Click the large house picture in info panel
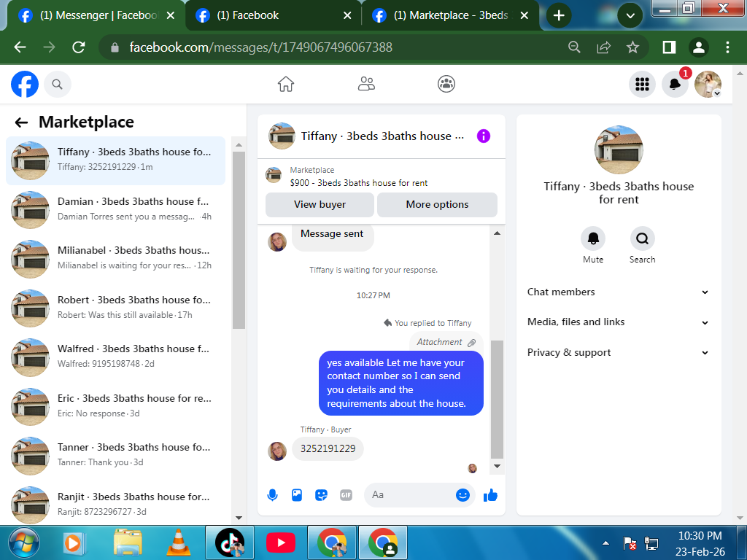 coord(619,150)
